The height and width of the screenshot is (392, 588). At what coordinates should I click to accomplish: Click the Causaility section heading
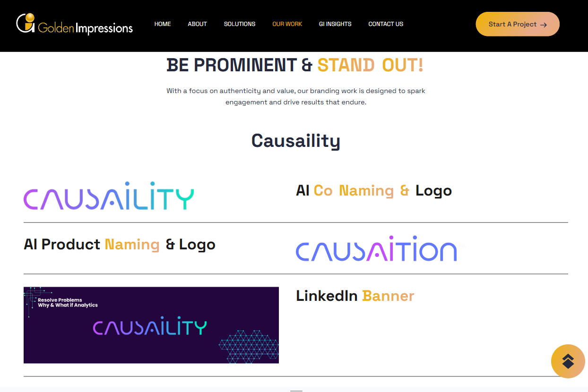coord(295,141)
